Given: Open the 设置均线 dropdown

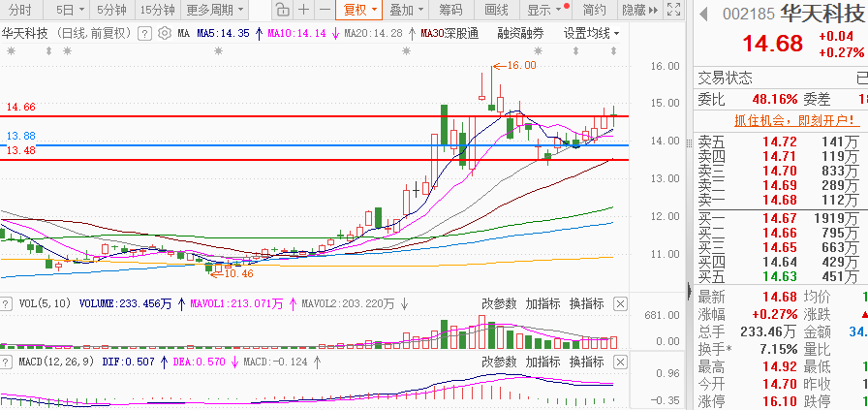Looking at the screenshot, I should pos(591,34).
